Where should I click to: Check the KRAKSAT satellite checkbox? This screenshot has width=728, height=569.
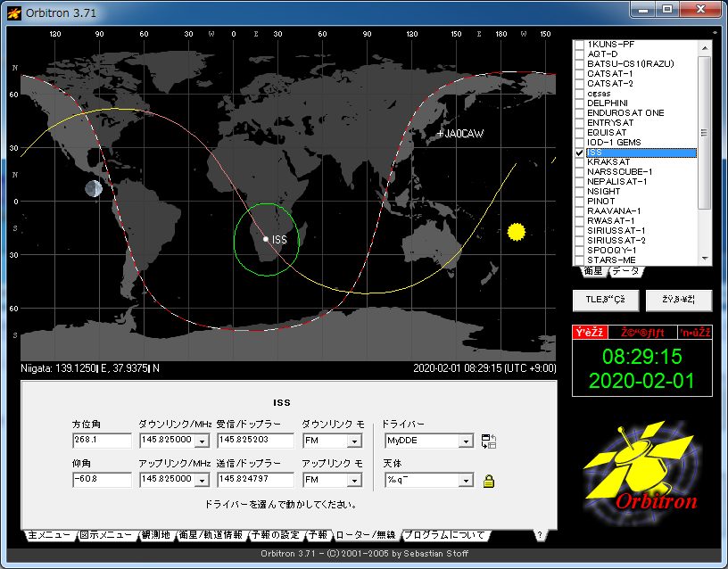(x=579, y=162)
